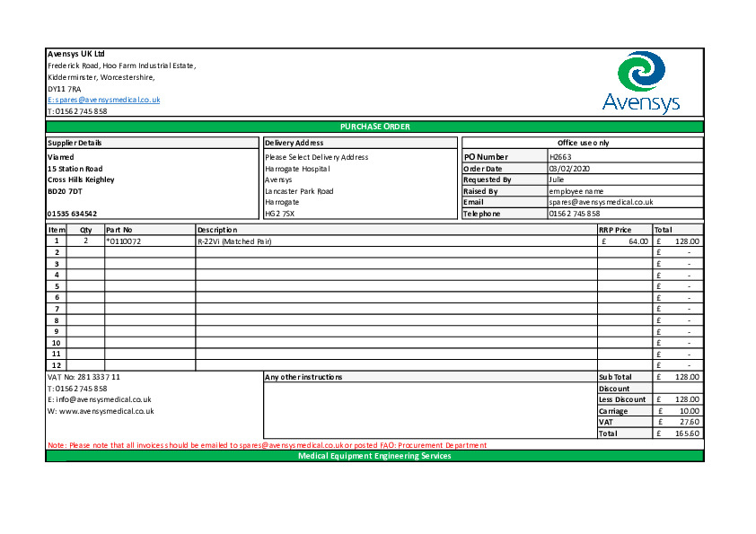
Task: Click the Requested By value Julie
Action: point(557,179)
